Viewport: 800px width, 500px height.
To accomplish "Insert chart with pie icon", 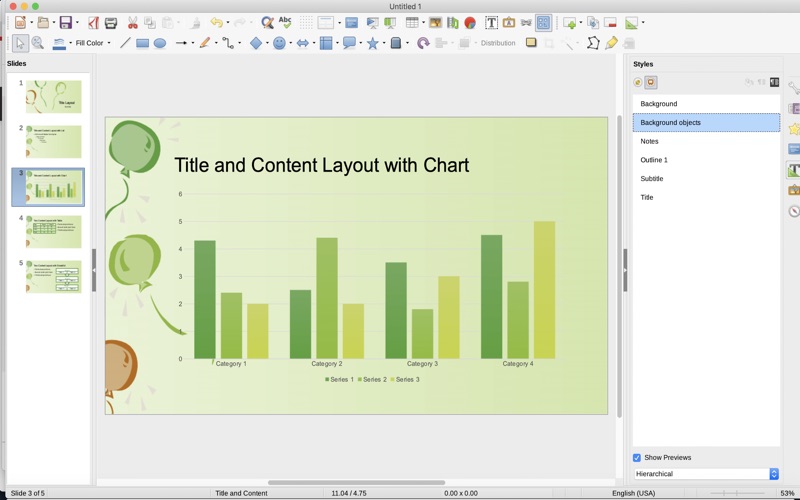I will [470, 22].
